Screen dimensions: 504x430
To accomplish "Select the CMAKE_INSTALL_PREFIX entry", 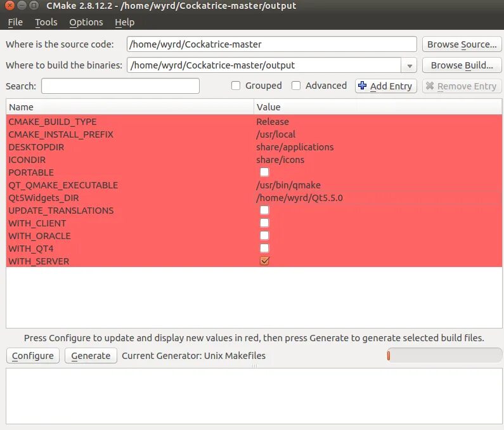I will [x=61, y=134].
